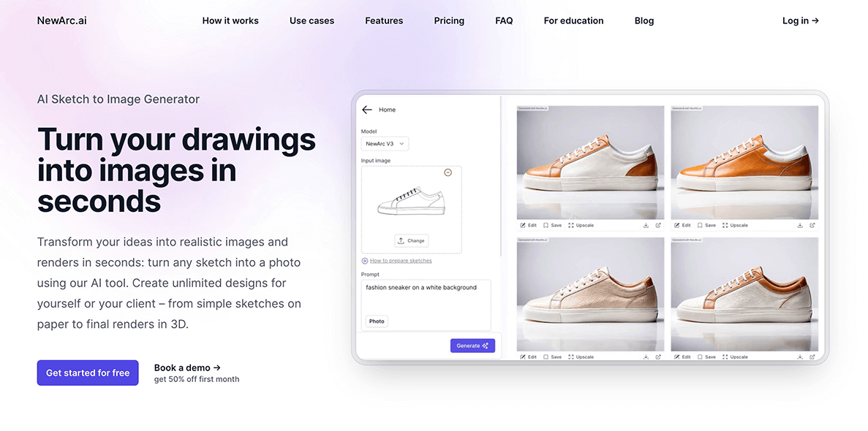Click Upscale under the top-right sneaker image
The image size is (868, 431).
(735, 225)
